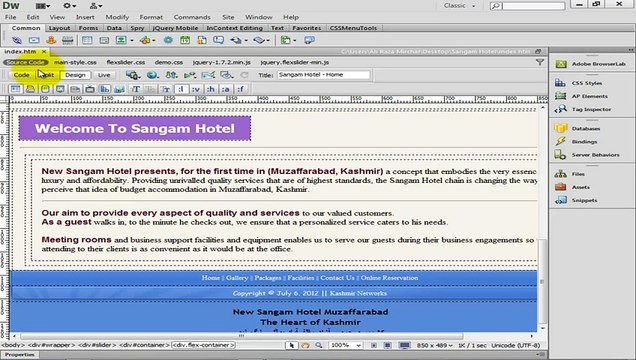Click the Server-Side Include icon

pyautogui.click(x=202, y=40)
